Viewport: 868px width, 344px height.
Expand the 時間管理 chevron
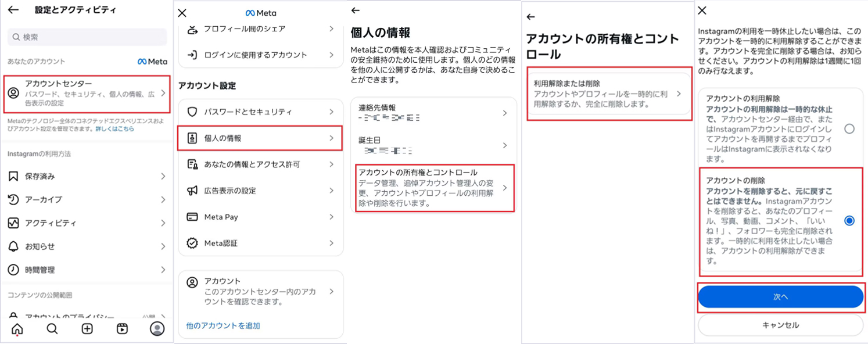tap(163, 270)
